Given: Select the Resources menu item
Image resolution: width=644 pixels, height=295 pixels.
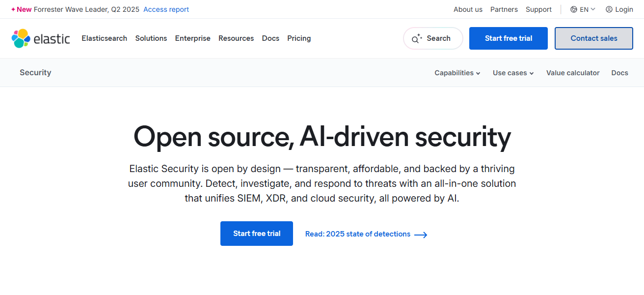Looking at the screenshot, I should [236, 38].
